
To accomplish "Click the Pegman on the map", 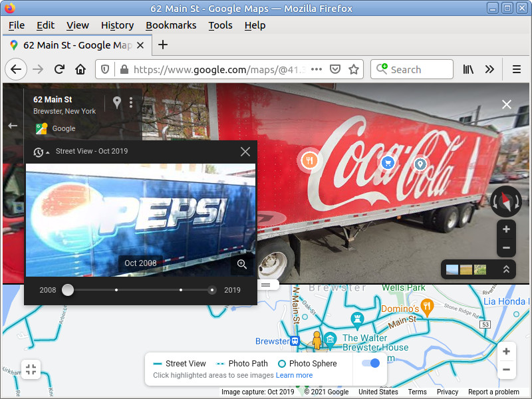I will [317, 340].
